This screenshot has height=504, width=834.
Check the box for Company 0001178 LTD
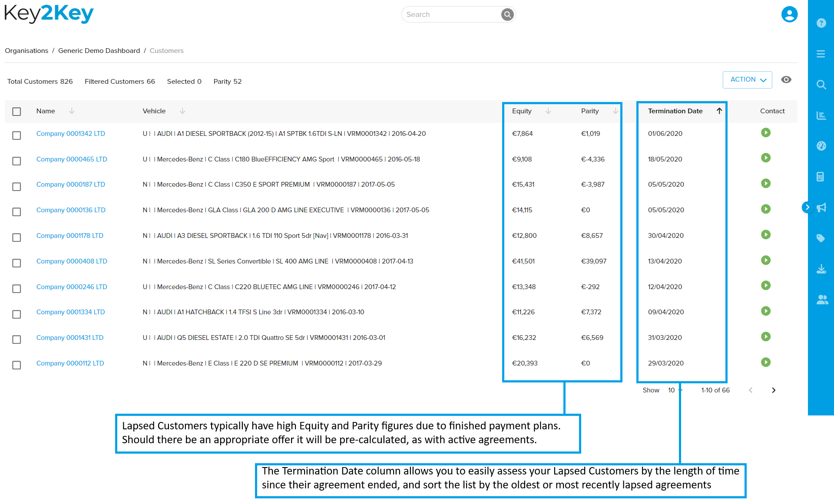pyautogui.click(x=17, y=237)
